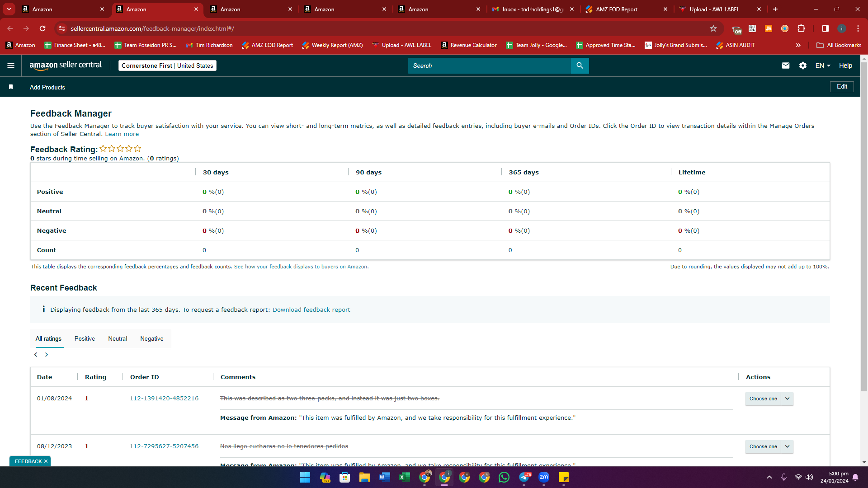The image size is (868, 488).
Task: Click See how your feedback displays link
Action: coord(301,267)
